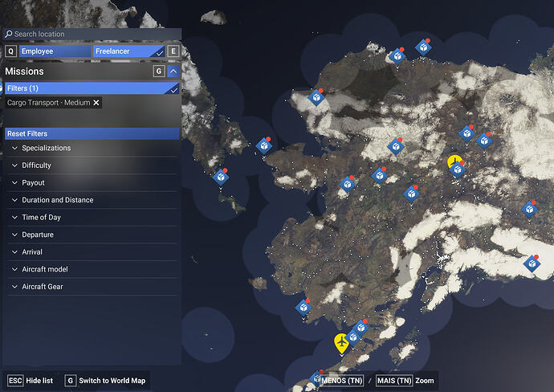Image resolution: width=554 pixels, height=392 pixels.
Task: Expand the Payout filter
Action: [92, 182]
